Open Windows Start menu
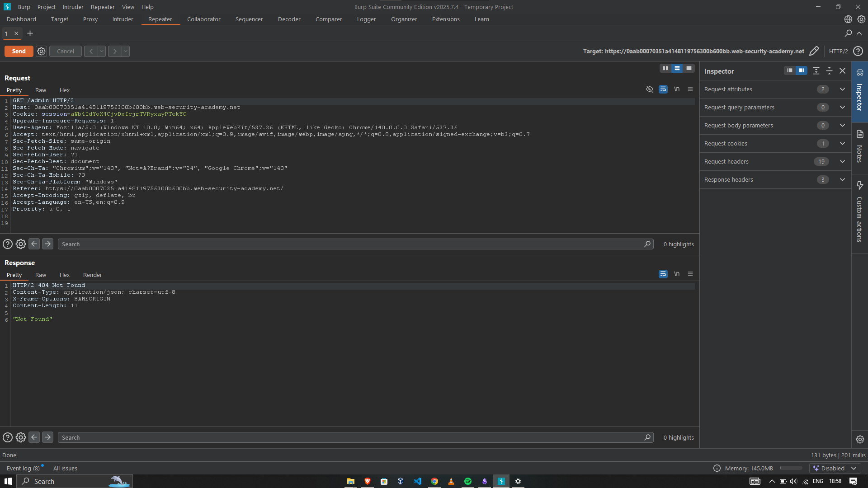 tap(8, 482)
